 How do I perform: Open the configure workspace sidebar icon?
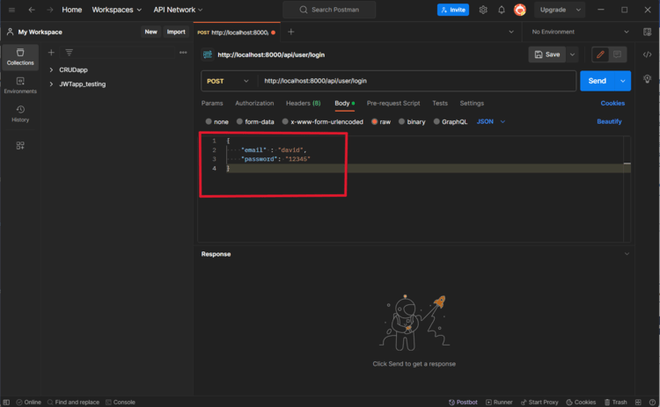20,146
